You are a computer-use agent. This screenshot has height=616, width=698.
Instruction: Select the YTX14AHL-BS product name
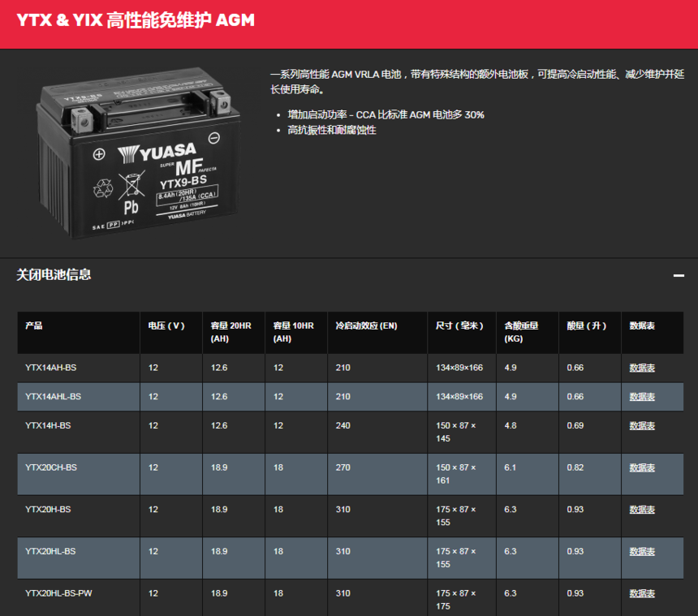pyautogui.click(x=53, y=397)
